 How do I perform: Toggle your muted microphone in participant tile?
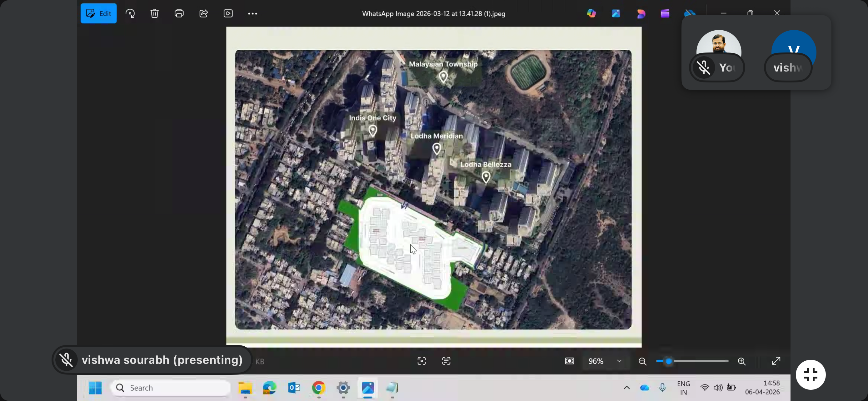click(704, 68)
